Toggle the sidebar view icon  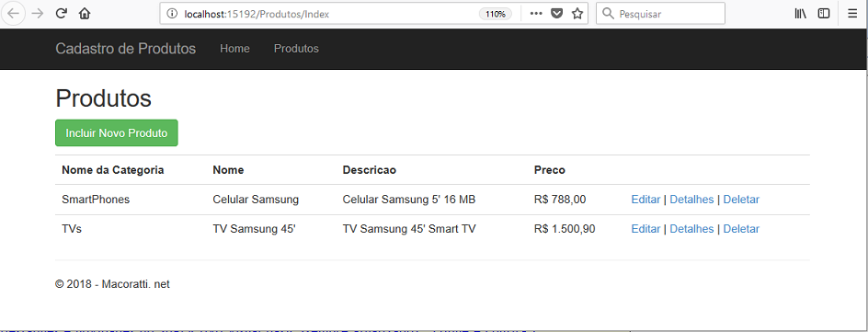(824, 14)
